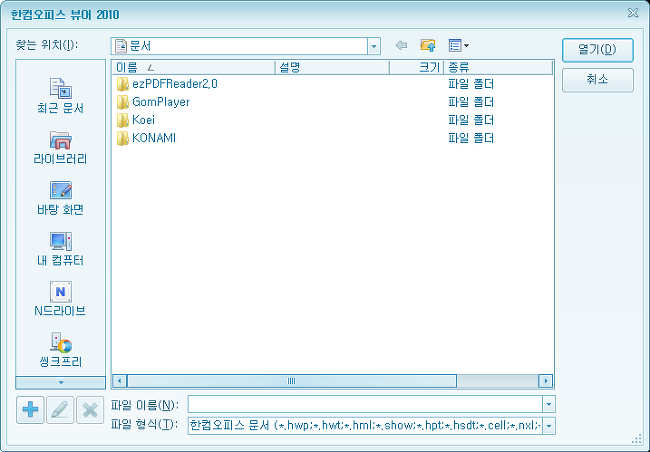Select the N드라이브 sidebar shortcut
650x452 pixels.
tap(61, 299)
